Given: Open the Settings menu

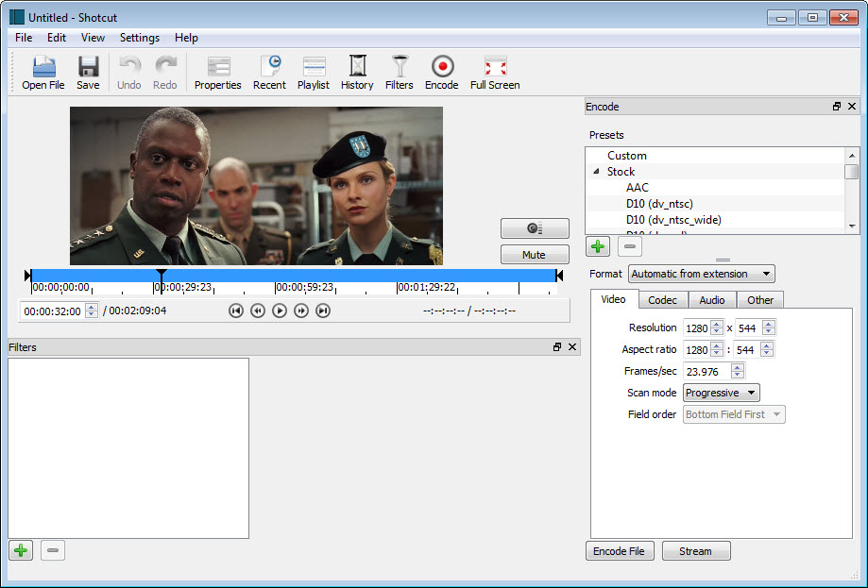Looking at the screenshot, I should click(x=140, y=38).
